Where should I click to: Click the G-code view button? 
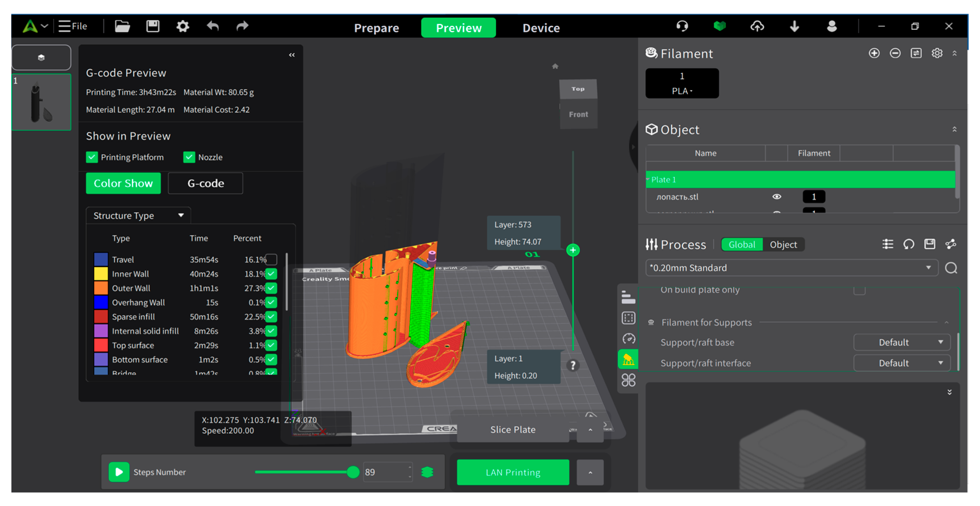tap(206, 183)
